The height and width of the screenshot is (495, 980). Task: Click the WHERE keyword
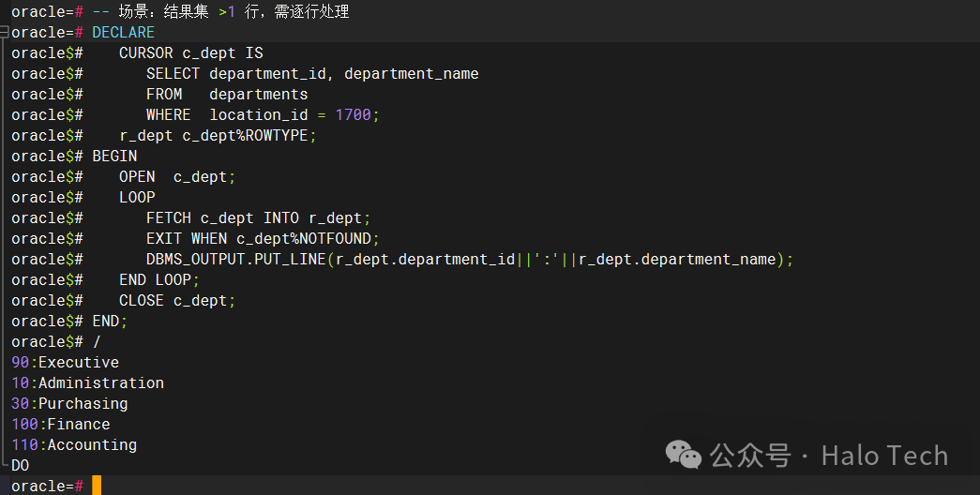(x=169, y=115)
